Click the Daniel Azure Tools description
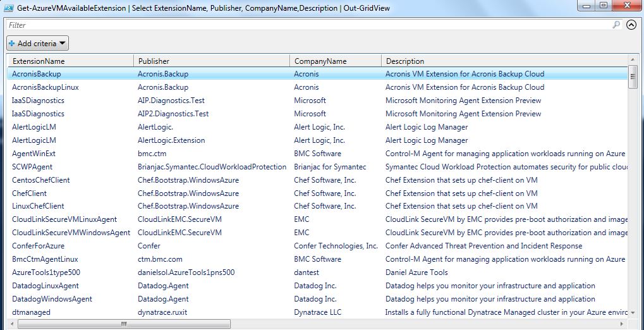The width and height of the screenshot is (644, 330). (416, 272)
